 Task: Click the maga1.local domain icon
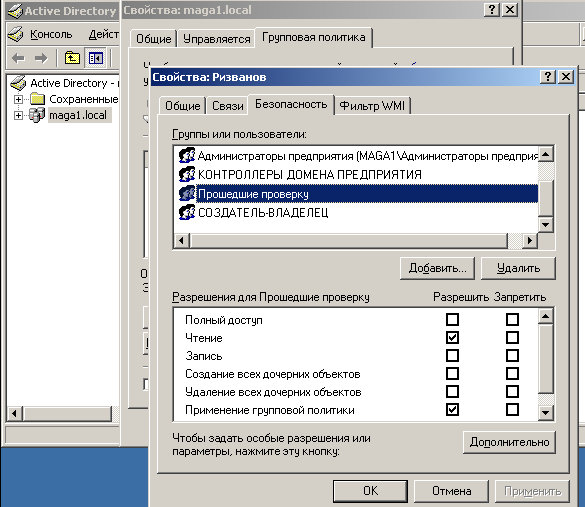pos(37,115)
